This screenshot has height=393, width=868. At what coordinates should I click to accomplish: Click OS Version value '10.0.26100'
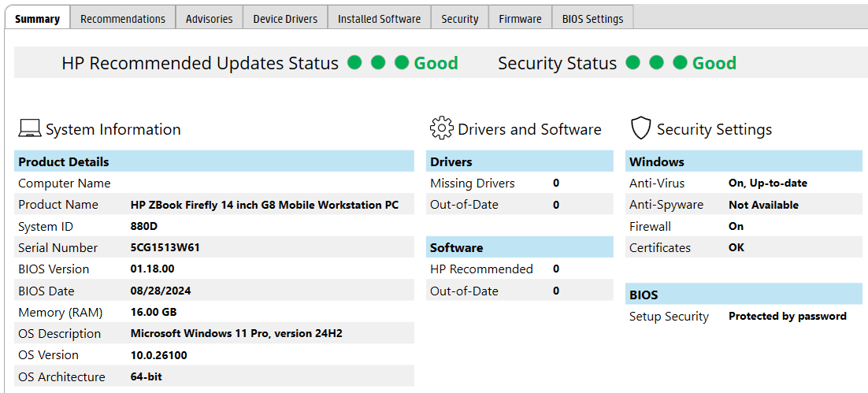coord(158,355)
